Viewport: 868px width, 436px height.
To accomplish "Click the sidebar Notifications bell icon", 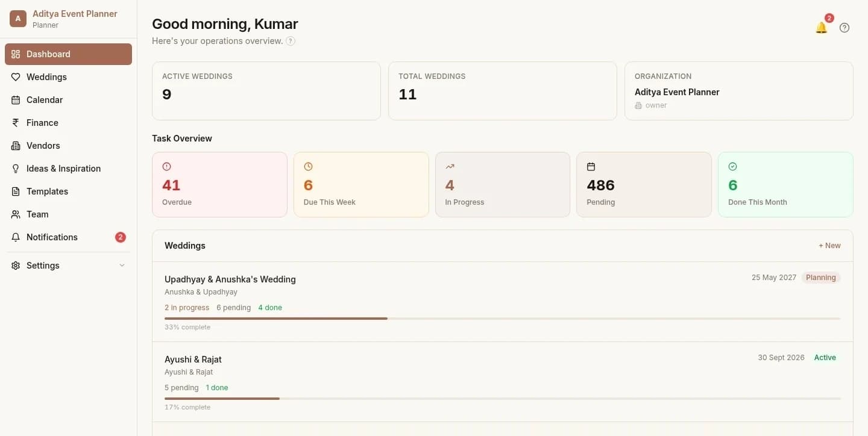I will click(x=16, y=237).
